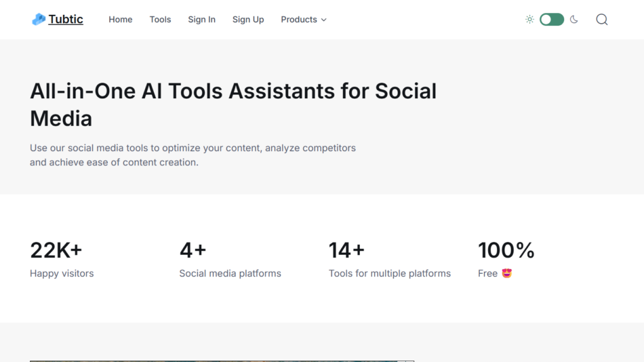This screenshot has width=644, height=362.
Task: Click the Sign Up link
Action: pos(248,20)
